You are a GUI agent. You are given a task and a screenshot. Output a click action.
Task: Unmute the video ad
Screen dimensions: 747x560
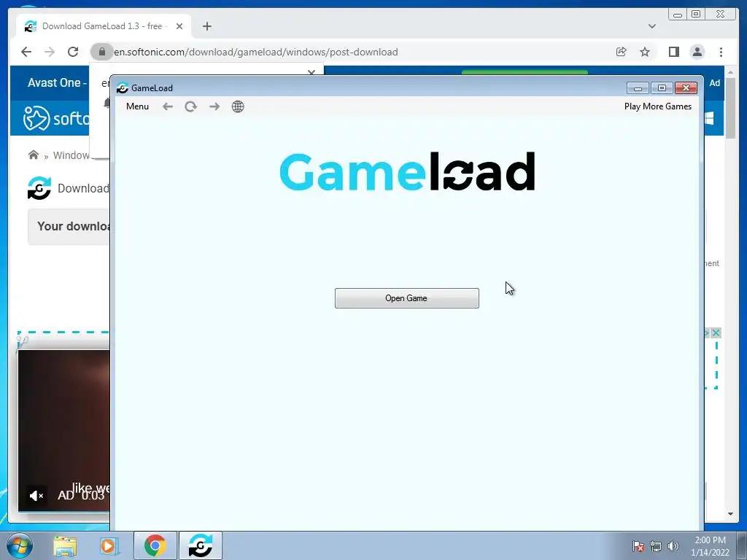pyautogui.click(x=36, y=496)
